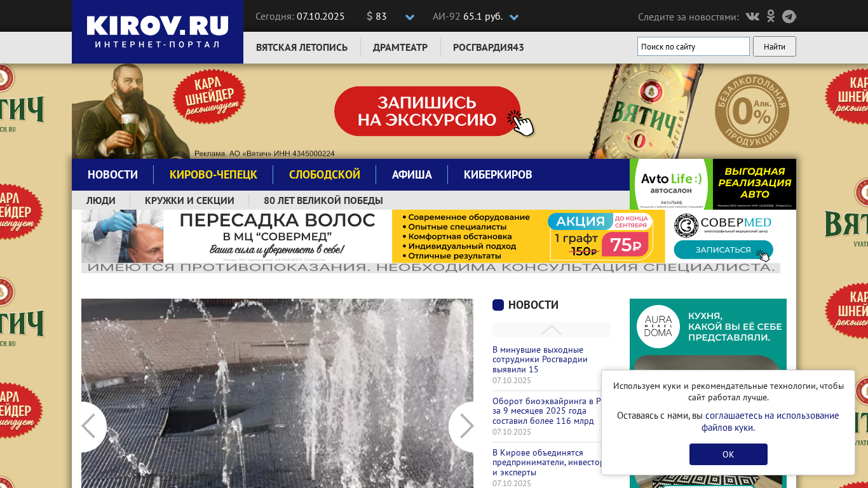Open the НОВОСТИ menu section
868x488 pixels.
(112, 175)
